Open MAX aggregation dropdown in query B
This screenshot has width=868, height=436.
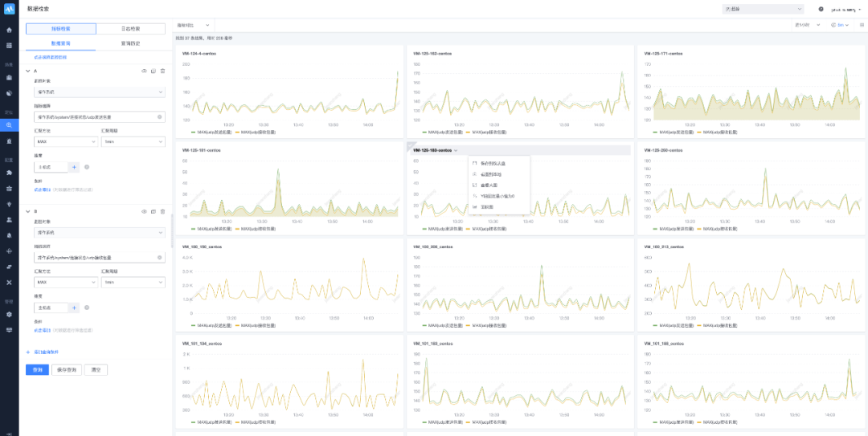67,282
